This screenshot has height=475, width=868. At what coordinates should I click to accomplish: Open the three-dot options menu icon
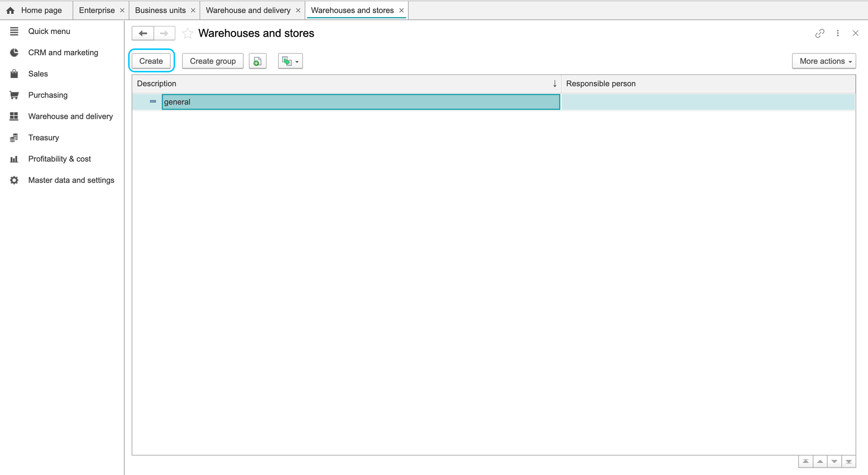pyautogui.click(x=838, y=33)
